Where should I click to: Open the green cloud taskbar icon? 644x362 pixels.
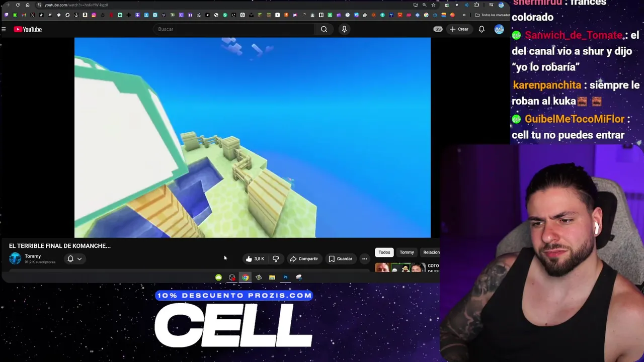point(218,278)
